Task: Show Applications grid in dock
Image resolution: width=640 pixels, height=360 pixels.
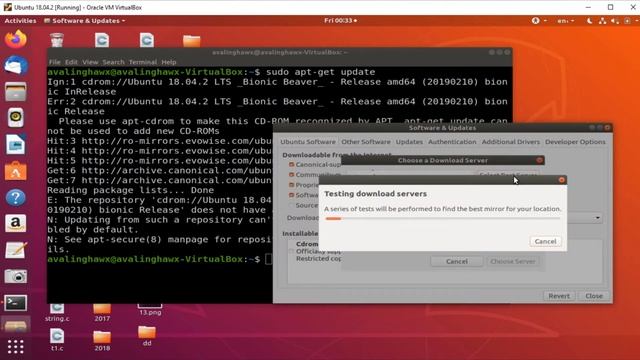Action: tap(16, 347)
